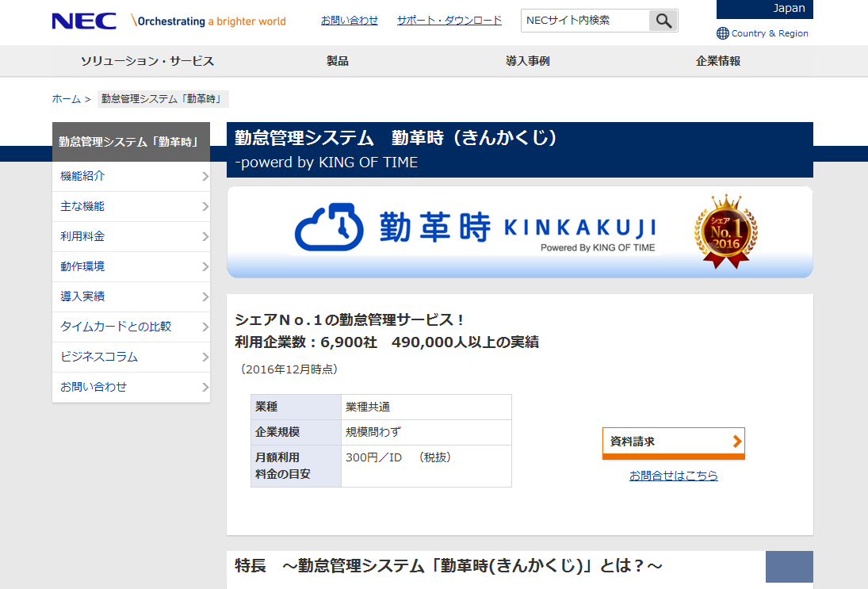Expand the タイムカードとの比較 chevron arrow
The width and height of the screenshot is (868, 589).
coord(205,327)
